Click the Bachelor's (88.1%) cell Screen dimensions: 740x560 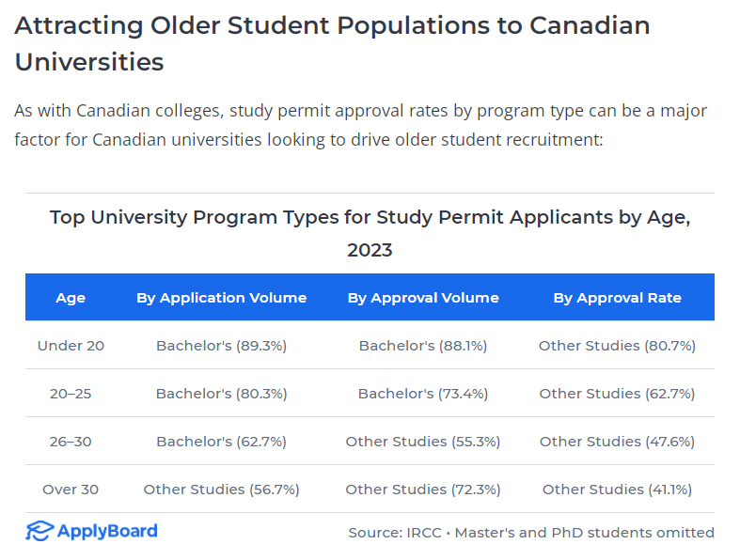423,346
